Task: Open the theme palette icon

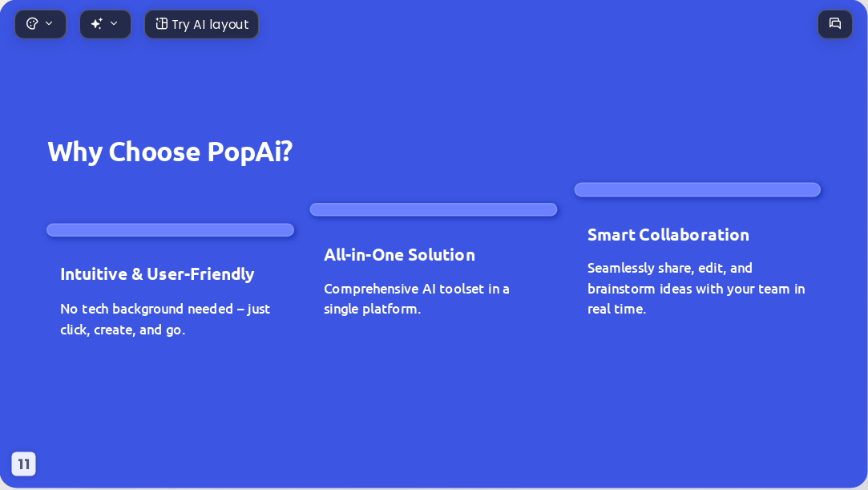Action: pyautogui.click(x=32, y=24)
